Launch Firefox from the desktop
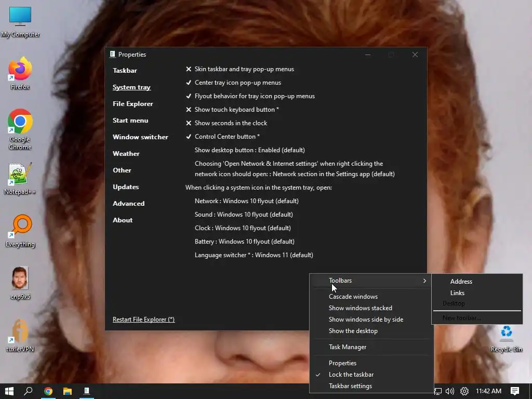The image size is (532, 399). click(x=20, y=73)
